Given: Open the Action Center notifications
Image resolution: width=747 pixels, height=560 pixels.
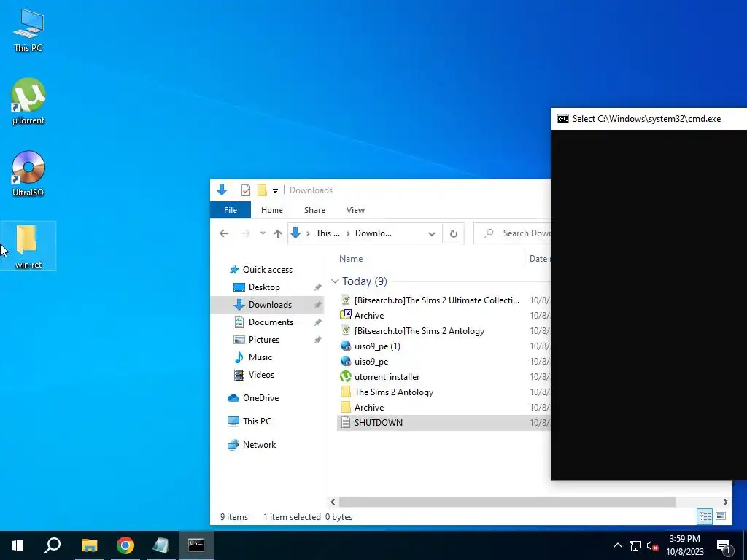Looking at the screenshot, I should coord(724,545).
